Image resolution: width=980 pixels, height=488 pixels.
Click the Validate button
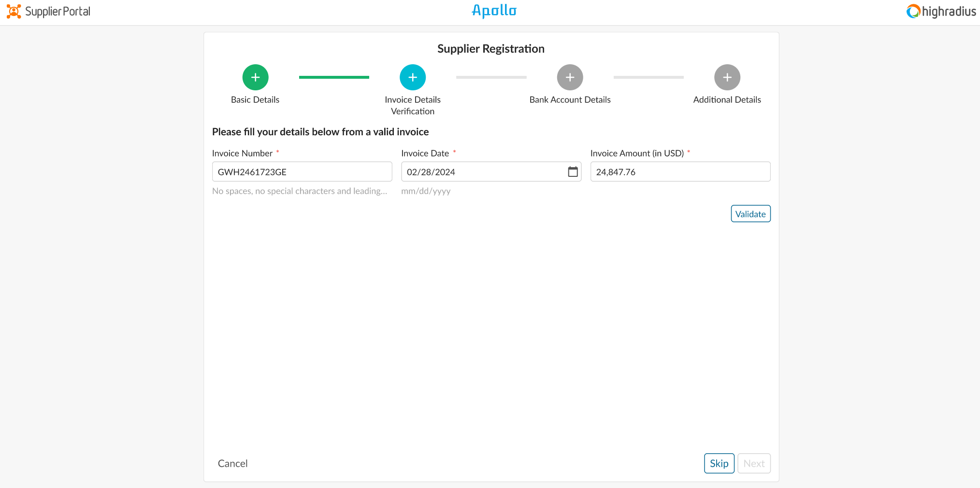click(x=750, y=214)
